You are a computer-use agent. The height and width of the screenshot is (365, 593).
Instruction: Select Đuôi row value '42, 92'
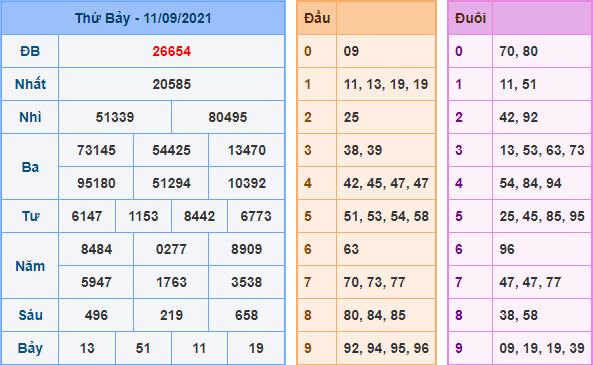[x=518, y=117]
